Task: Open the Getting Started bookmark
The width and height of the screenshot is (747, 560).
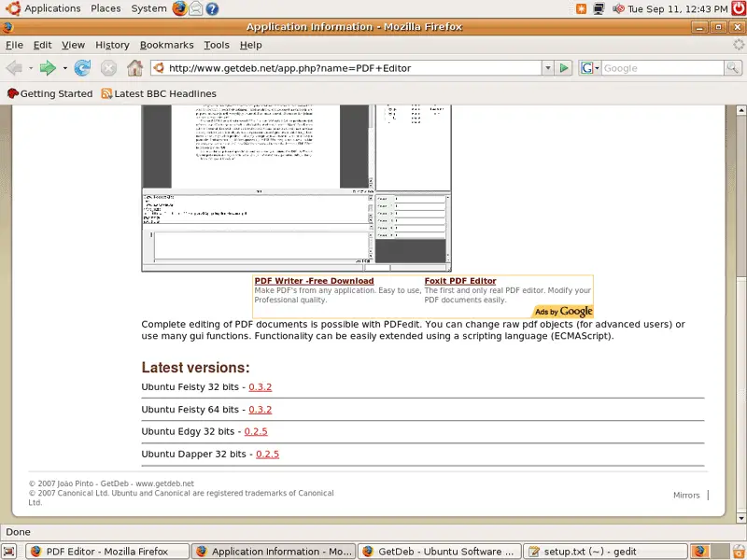Action: coord(50,94)
